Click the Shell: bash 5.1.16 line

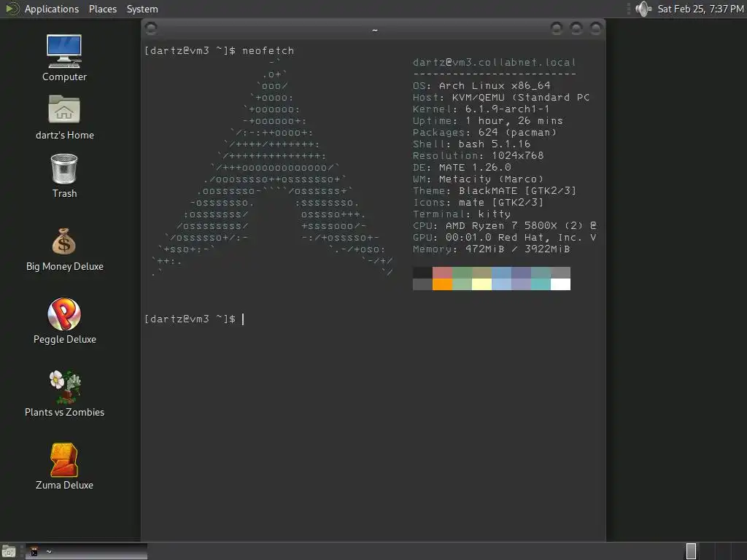(x=472, y=144)
